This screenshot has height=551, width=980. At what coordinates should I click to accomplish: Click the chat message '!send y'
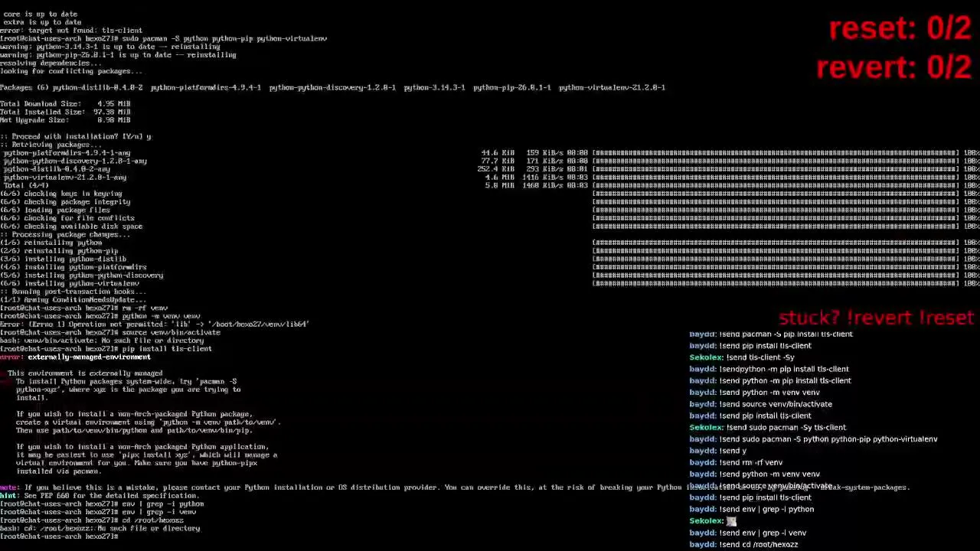(717, 451)
